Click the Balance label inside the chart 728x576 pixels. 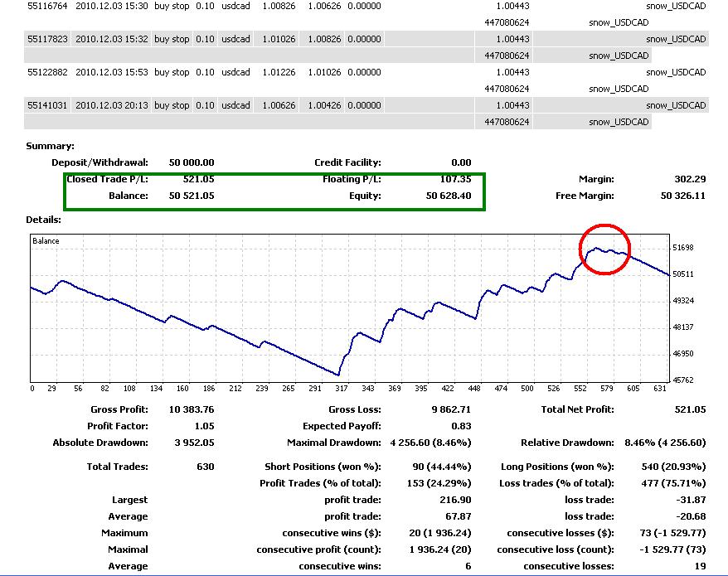coord(46,241)
